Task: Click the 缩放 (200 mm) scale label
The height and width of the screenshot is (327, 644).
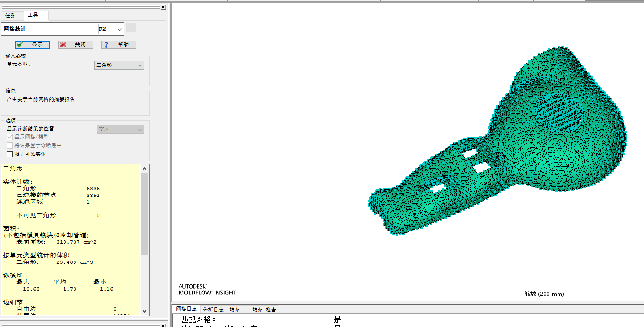Action: pyautogui.click(x=544, y=294)
